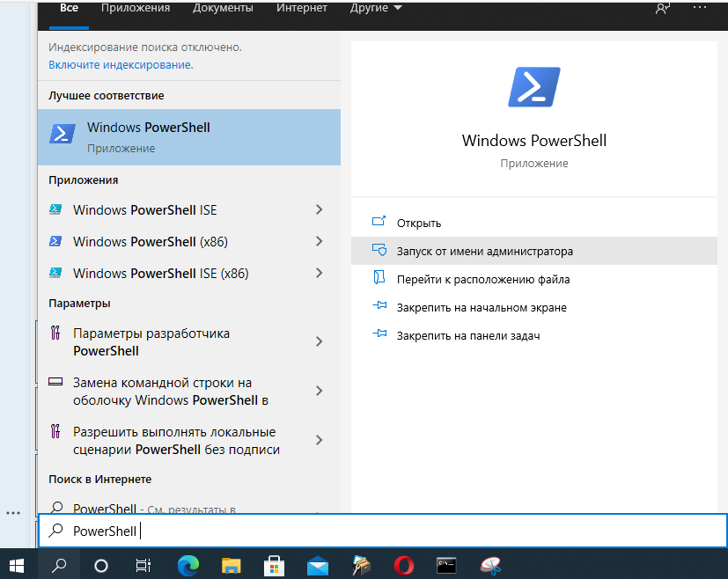Expand Windows PowerShell ISE (x86) chevron
The width and height of the screenshot is (728, 579).
click(x=319, y=273)
